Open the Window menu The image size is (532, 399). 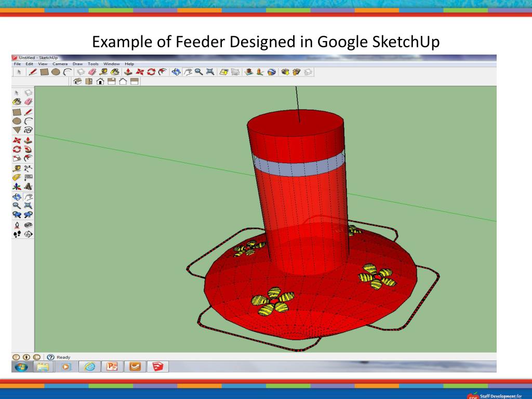point(111,64)
